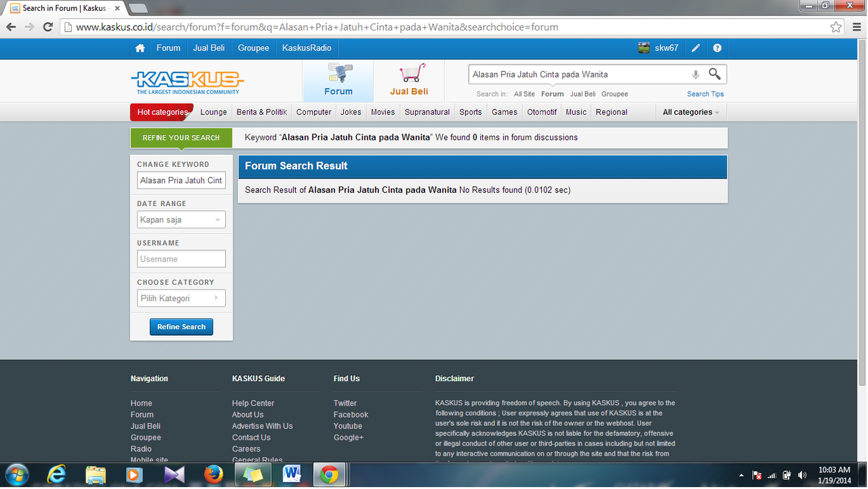Open the help question mark icon
The height and width of the screenshot is (489, 868).
coord(717,48)
